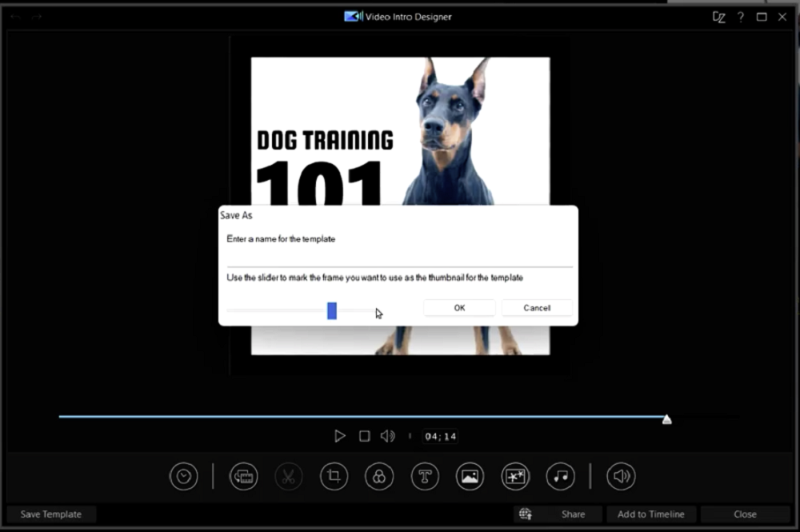Image resolution: width=800 pixels, height=532 pixels.
Task: Click the template name input field
Action: [x=399, y=257]
